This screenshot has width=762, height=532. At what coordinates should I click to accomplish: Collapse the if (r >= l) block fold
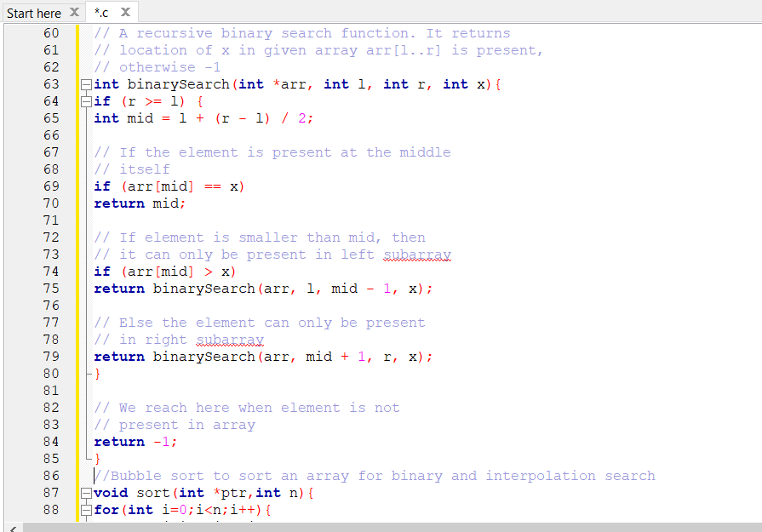click(x=86, y=100)
